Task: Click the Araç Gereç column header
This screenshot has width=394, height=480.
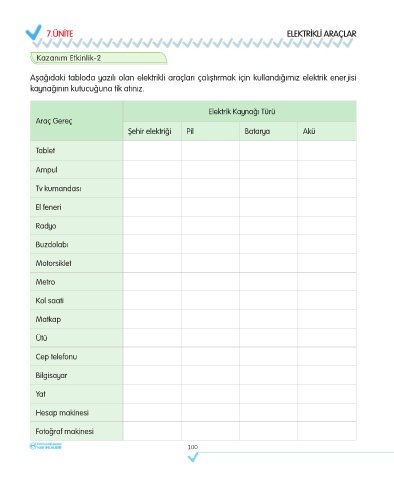Action: 54,121
